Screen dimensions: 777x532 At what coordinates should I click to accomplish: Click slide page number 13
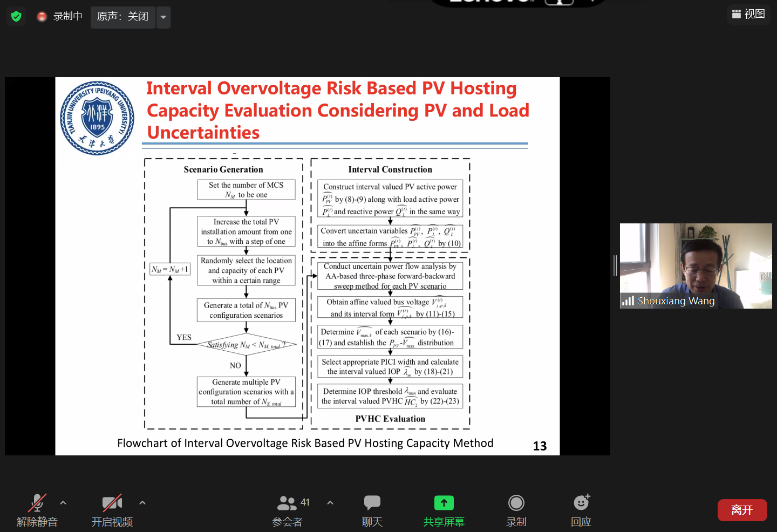click(540, 446)
